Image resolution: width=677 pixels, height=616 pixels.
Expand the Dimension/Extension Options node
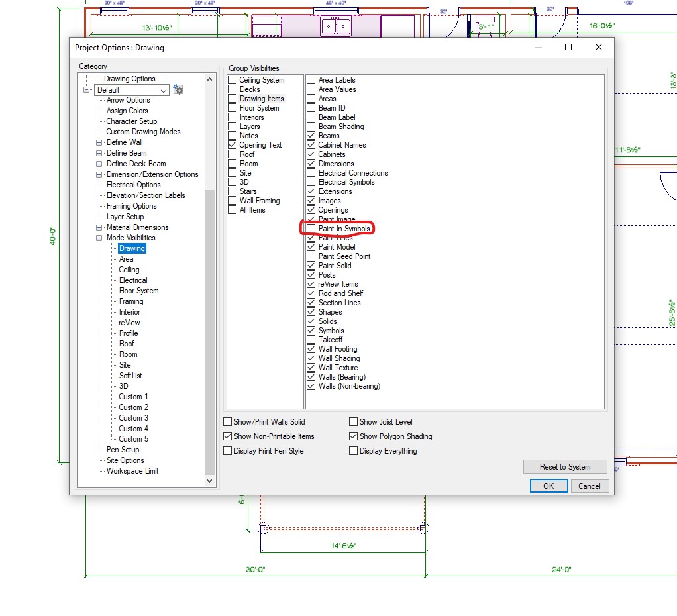[x=99, y=174]
